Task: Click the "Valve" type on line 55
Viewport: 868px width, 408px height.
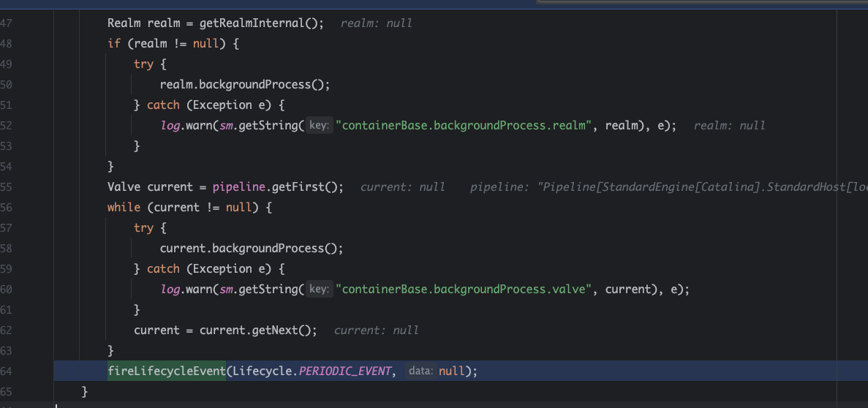Action: point(124,187)
